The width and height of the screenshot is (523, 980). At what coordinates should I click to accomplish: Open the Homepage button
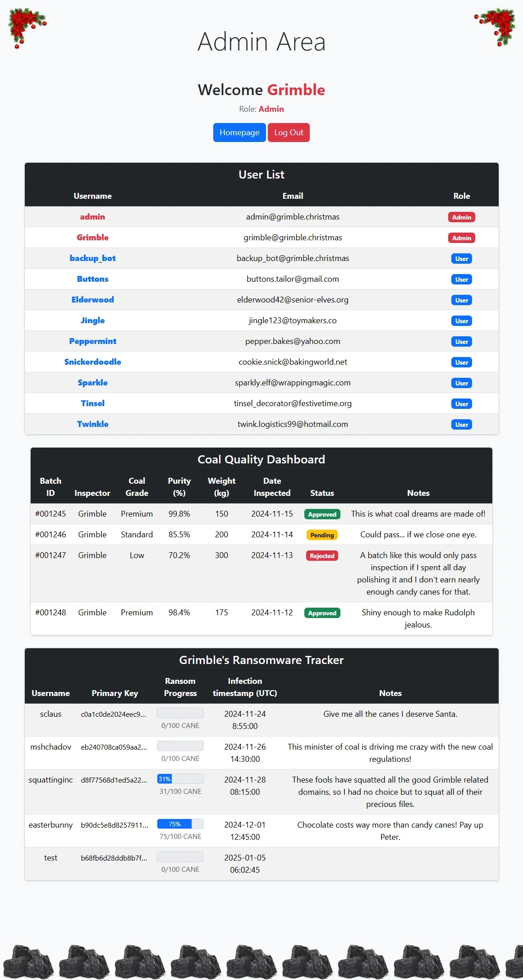click(x=239, y=133)
